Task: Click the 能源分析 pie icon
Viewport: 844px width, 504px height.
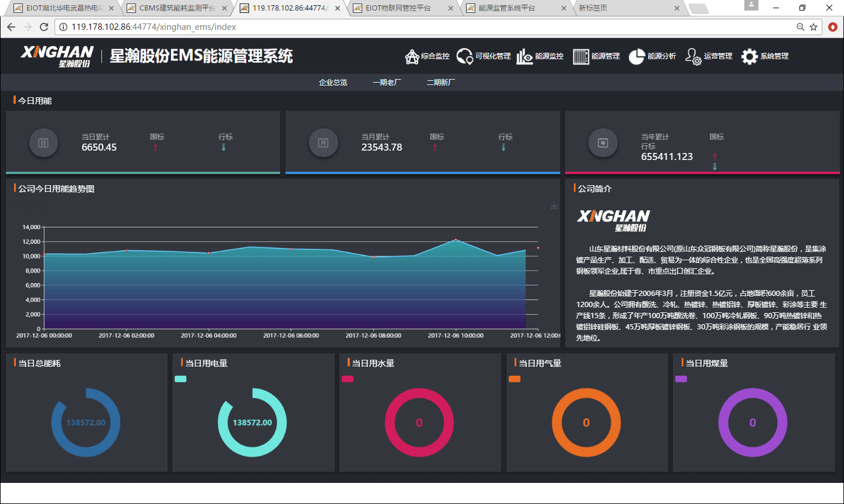Action: (x=637, y=56)
